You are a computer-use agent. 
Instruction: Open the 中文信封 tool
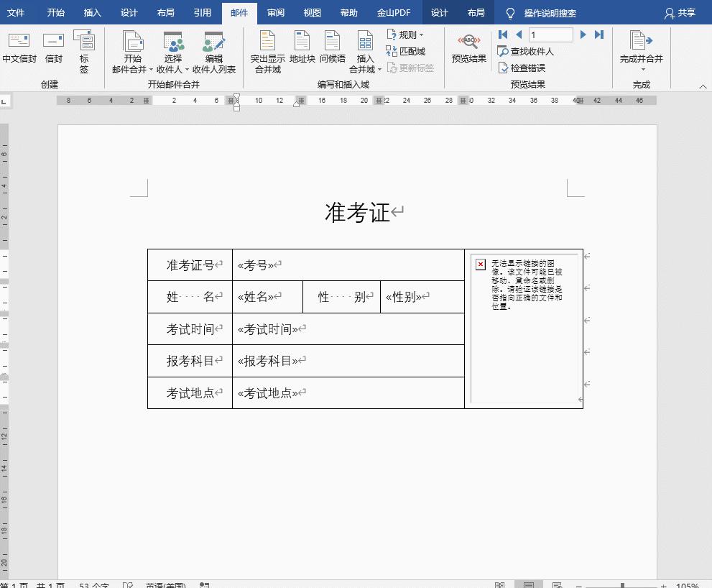(x=19, y=49)
